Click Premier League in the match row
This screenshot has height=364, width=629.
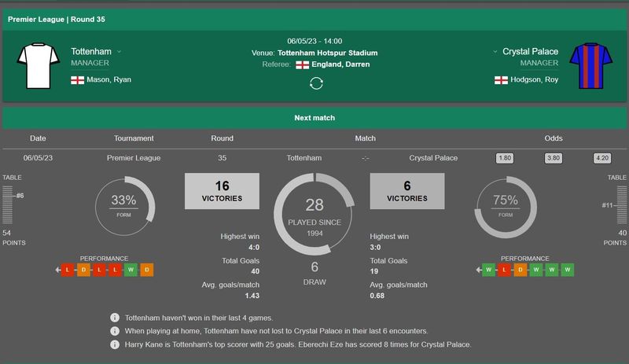pyautogui.click(x=134, y=158)
